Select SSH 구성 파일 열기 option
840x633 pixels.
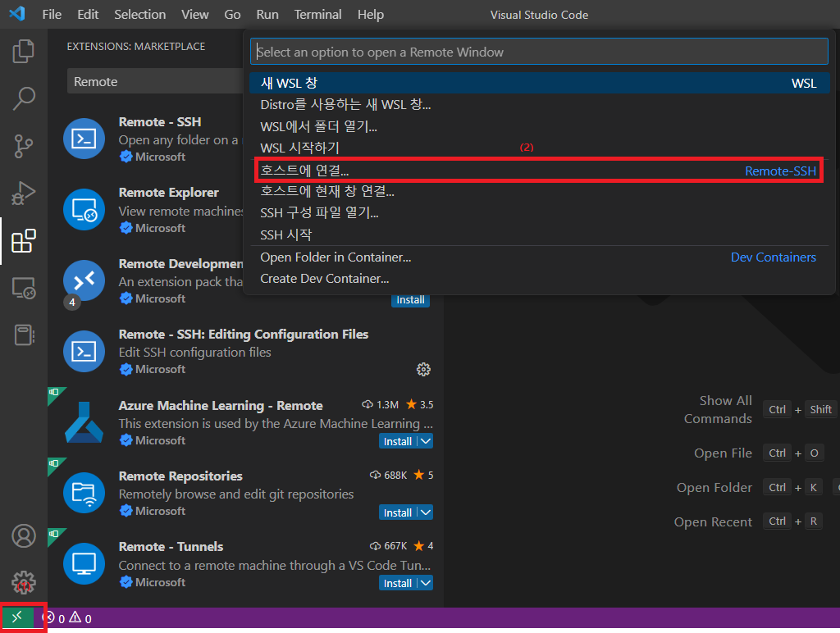(x=540, y=213)
